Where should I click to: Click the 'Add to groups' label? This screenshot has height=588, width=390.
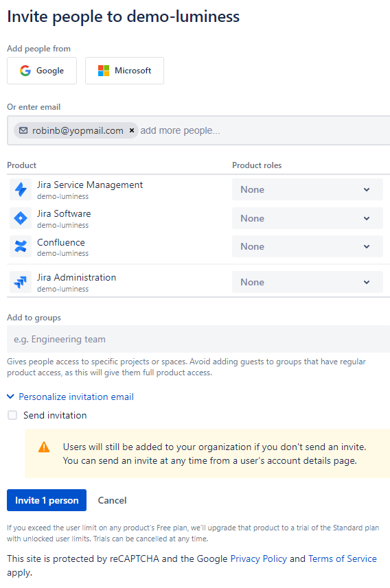pos(34,318)
